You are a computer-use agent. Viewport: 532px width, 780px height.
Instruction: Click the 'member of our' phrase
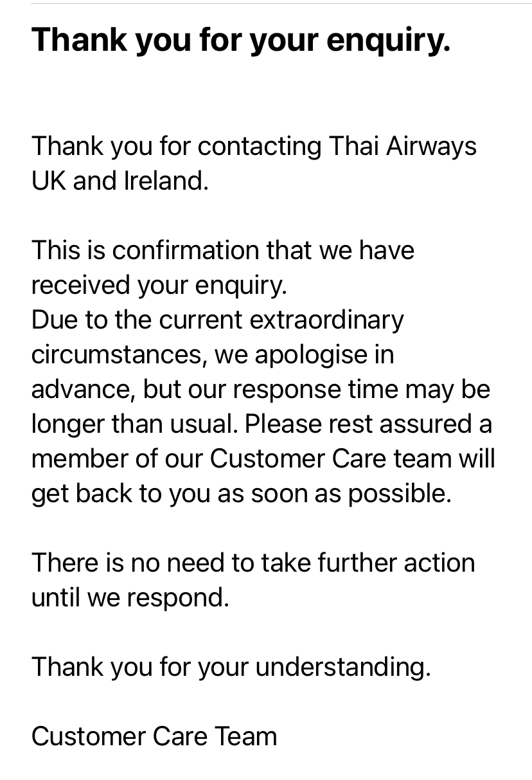tap(117, 459)
